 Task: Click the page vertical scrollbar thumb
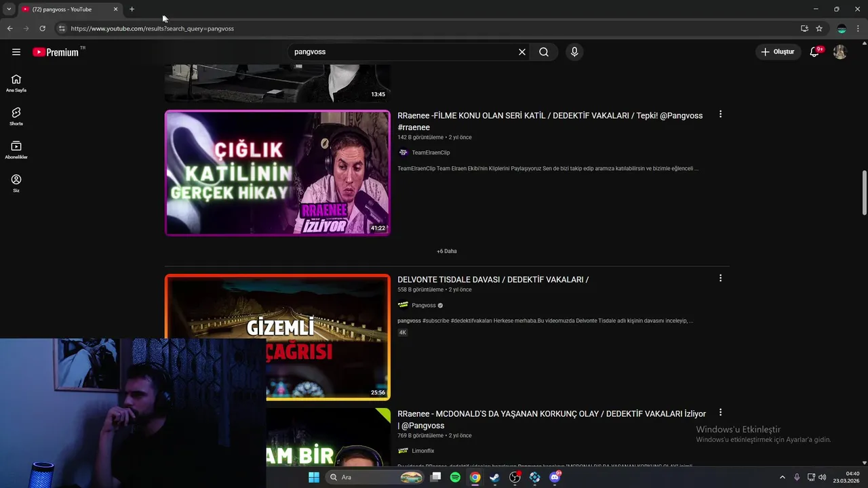tap(865, 193)
